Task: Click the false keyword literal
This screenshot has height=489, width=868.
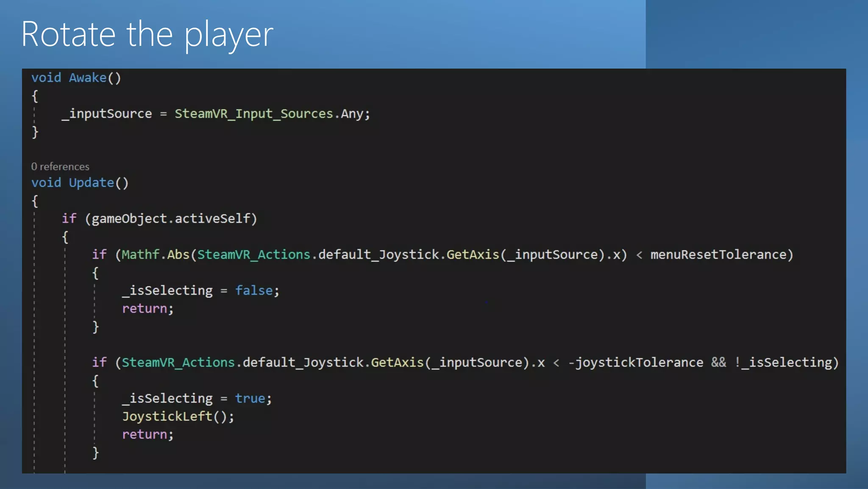Action: (254, 291)
